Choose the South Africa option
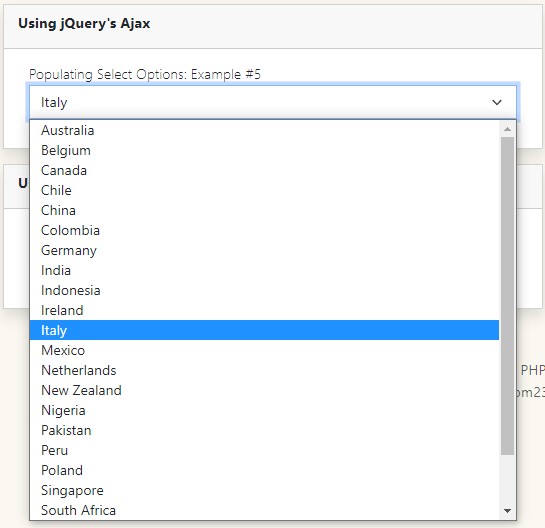 (265, 510)
